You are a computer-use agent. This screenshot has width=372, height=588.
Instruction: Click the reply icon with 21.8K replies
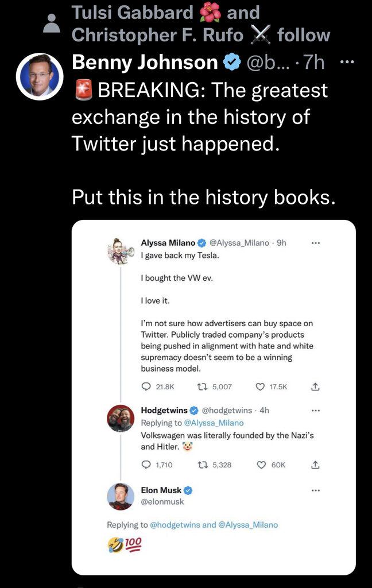tap(146, 386)
